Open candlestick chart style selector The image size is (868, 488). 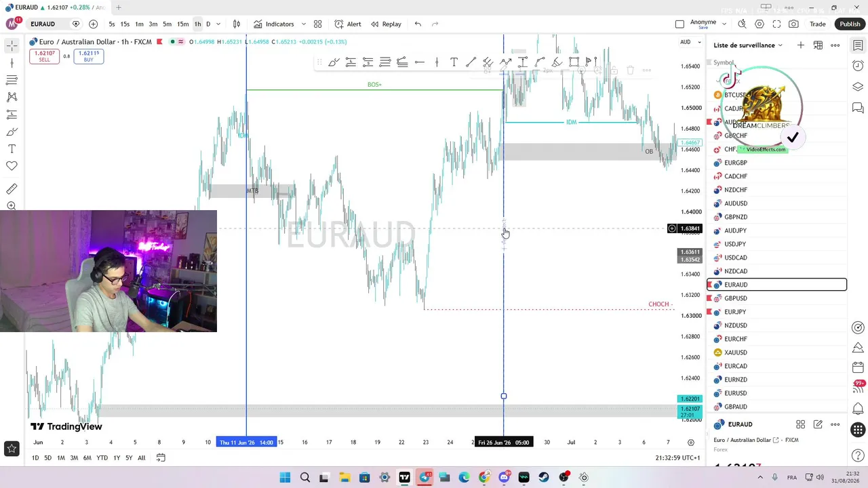point(237,24)
